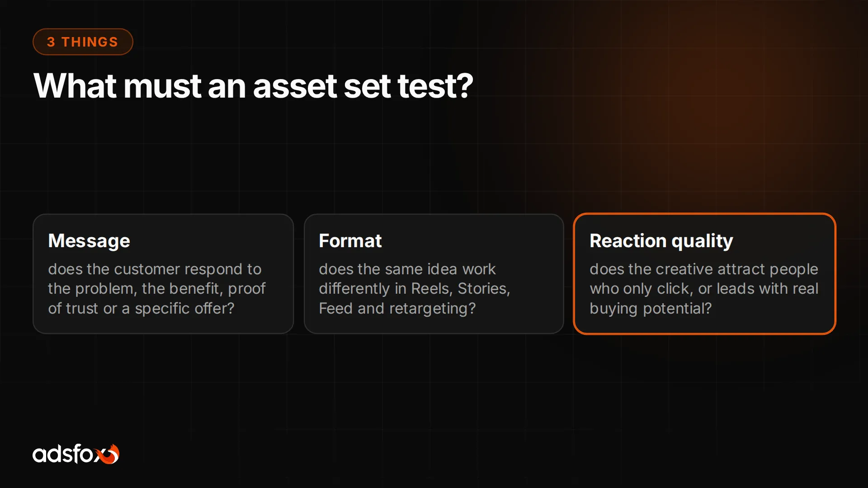Click the Message card description text
This screenshot has width=868, height=488.
(x=157, y=289)
